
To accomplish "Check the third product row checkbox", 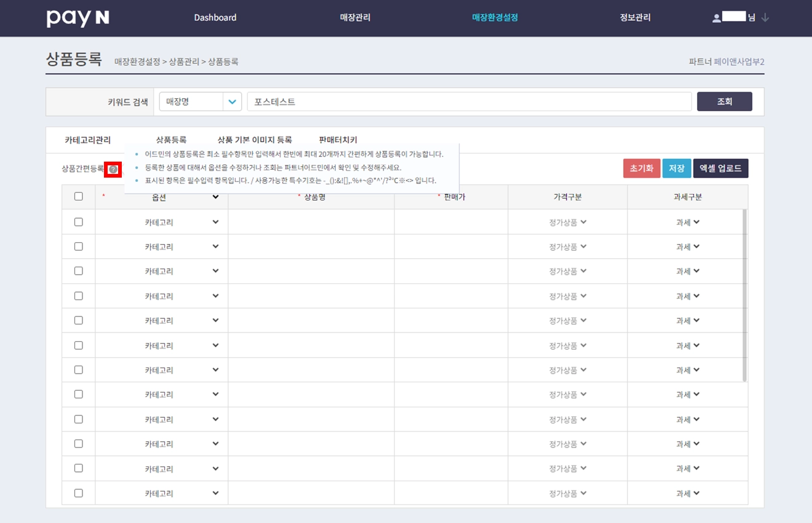I will pyautogui.click(x=79, y=271).
